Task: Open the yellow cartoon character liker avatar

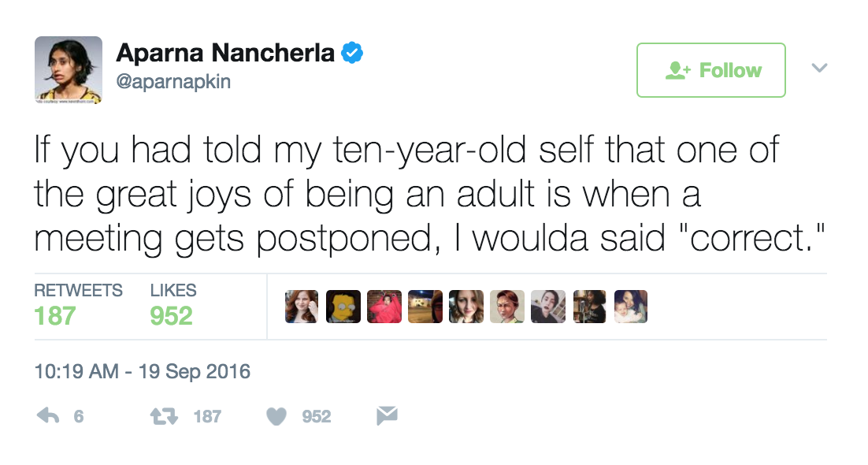Action: pyautogui.click(x=343, y=307)
